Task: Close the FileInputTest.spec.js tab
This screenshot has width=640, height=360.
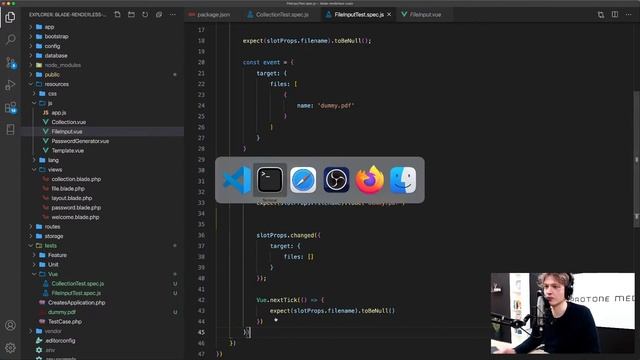Action: coord(389,15)
